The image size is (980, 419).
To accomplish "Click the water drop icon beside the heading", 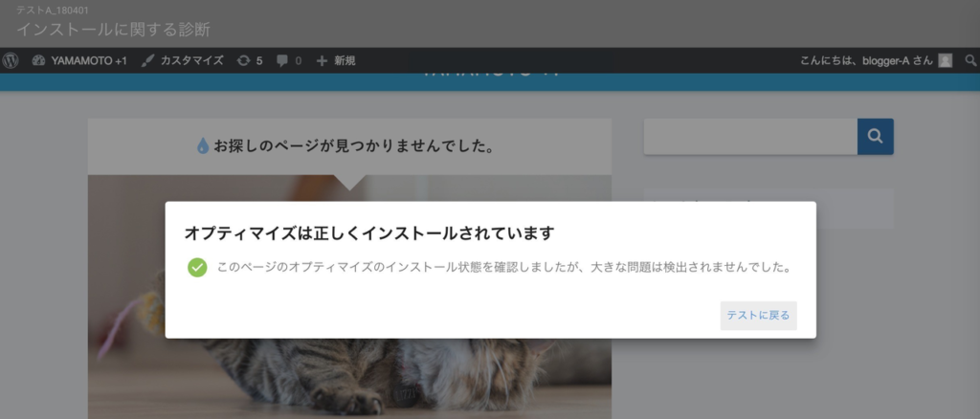I will tap(203, 146).
